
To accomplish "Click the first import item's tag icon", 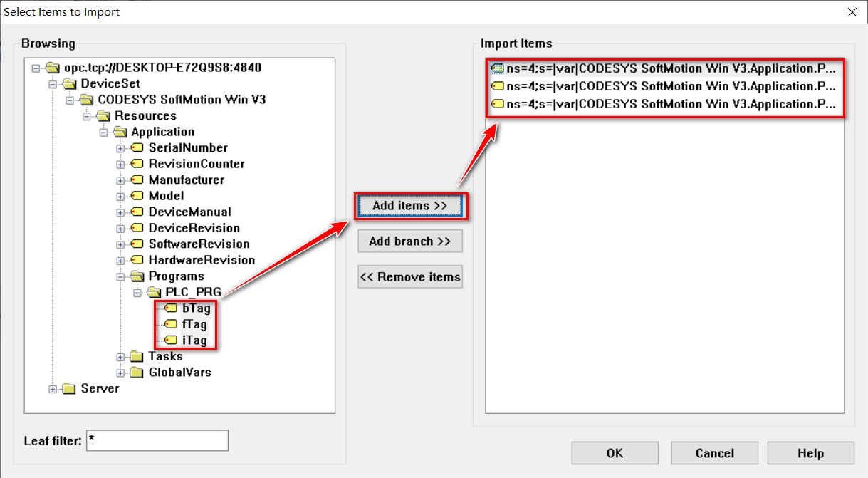I will (498, 69).
